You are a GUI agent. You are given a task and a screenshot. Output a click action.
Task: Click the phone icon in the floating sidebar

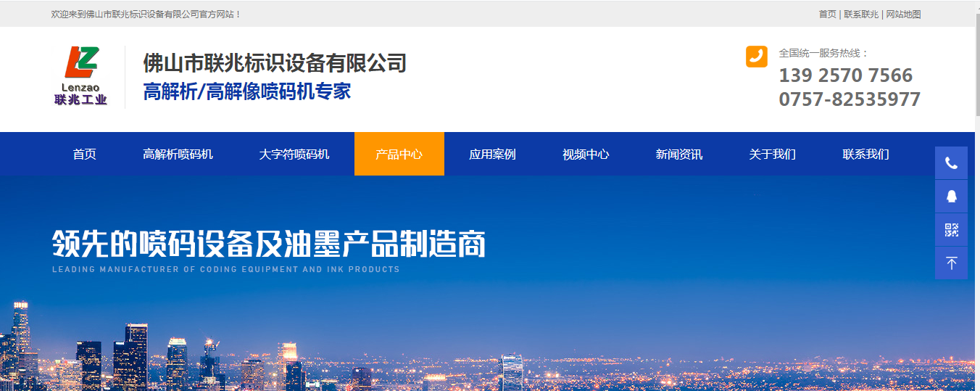951,163
